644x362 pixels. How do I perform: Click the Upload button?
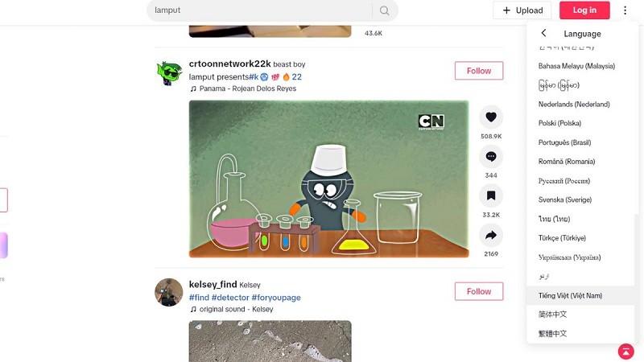522,10
